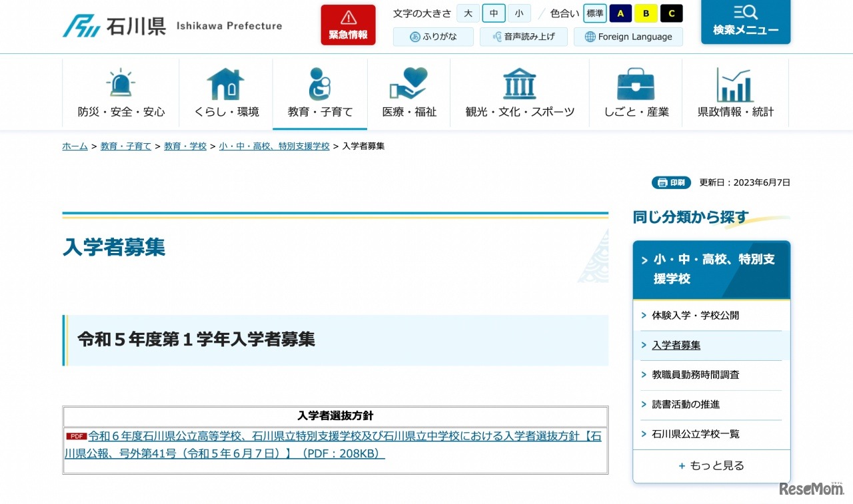This screenshot has height=504, width=853.
Task: Select color scheme A (blue)
Action: (620, 13)
